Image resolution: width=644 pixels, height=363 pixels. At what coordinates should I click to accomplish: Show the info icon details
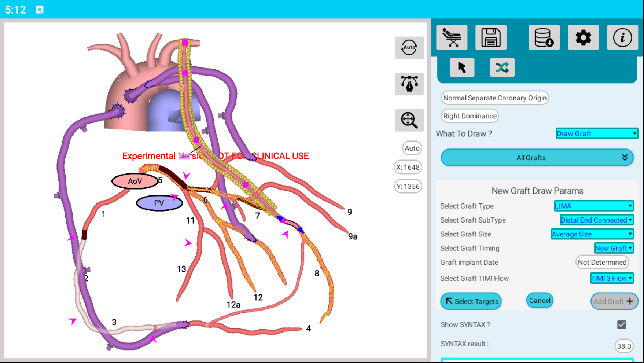[622, 37]
